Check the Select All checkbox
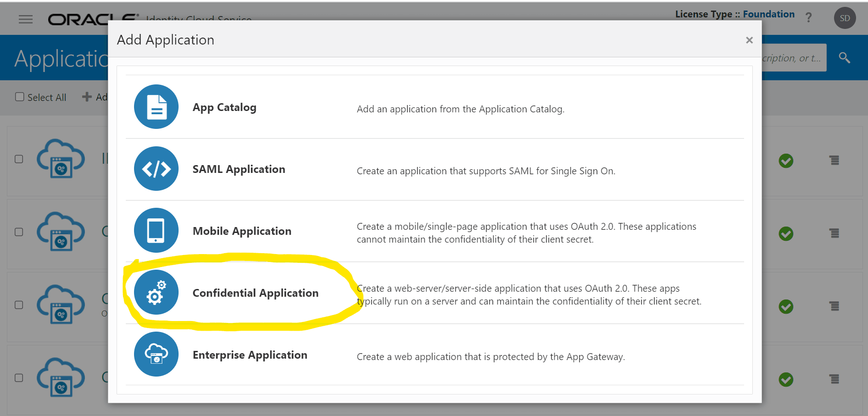 [19, 97]
